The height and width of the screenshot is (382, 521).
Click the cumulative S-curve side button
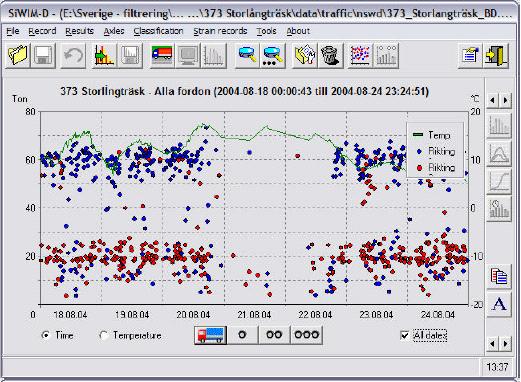(x=499, y=182)
